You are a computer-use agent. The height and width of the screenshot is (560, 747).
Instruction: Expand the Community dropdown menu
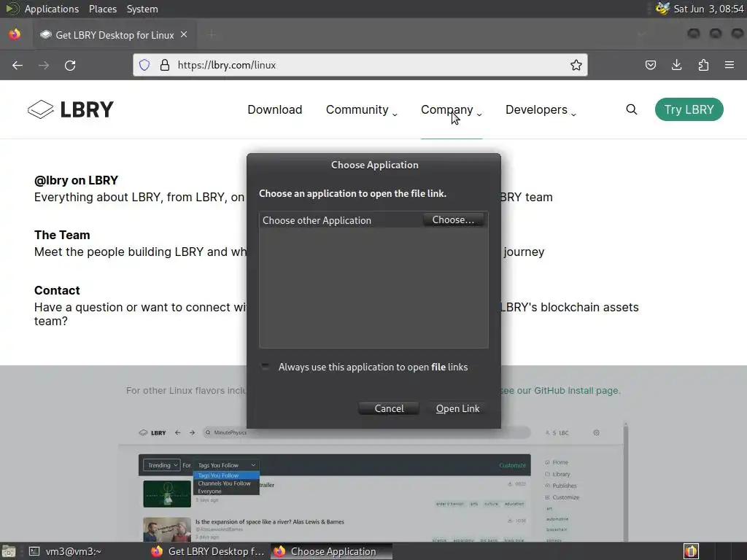pyautogui.click(x=361, y=110)
